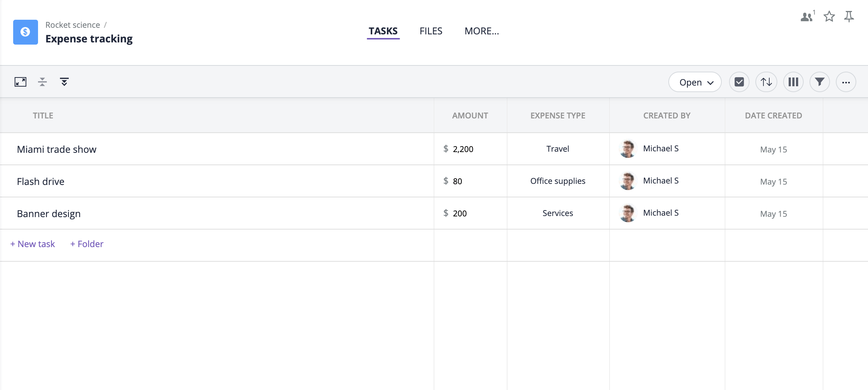Open the FILES tab
The height and width of the screenshot is (390, 868).
[x=431, y=31]
